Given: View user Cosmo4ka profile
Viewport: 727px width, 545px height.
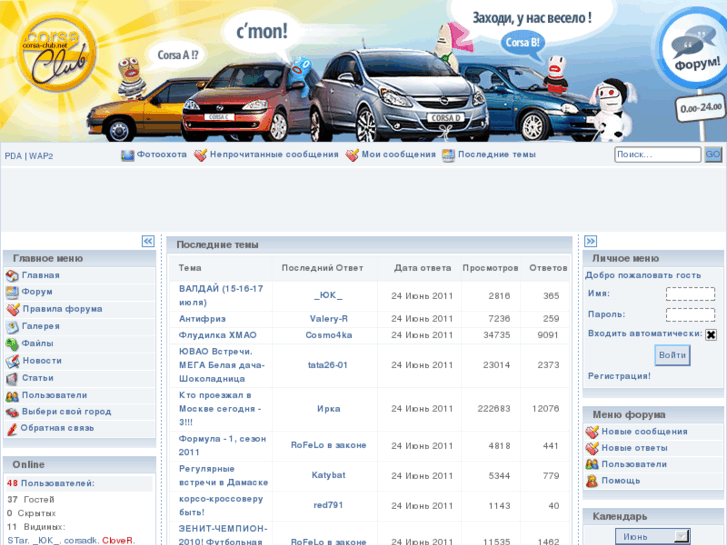Looking at the screenshot, I should pos(329,335).
